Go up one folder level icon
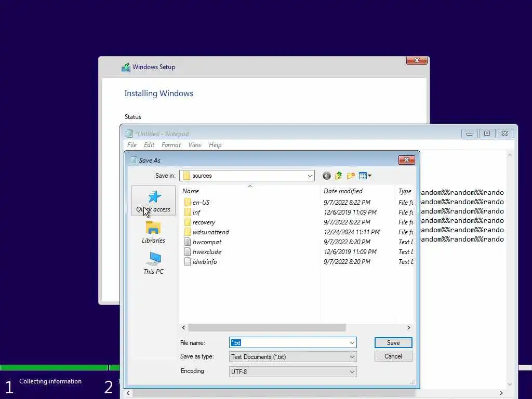This screenshot has width=532, height=399. click(339, 176)
